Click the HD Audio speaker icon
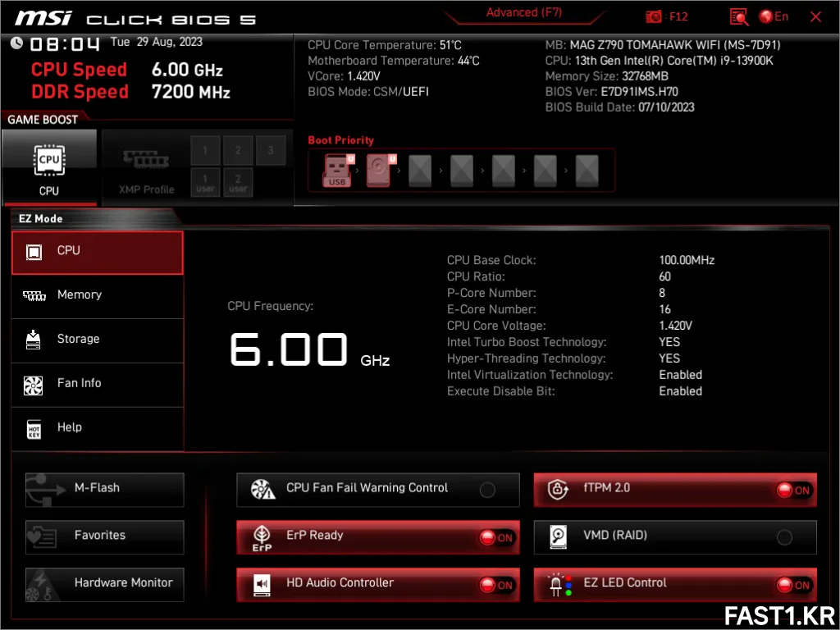The width and height of the screenshot is (840, 630). (x=262, y=585)
